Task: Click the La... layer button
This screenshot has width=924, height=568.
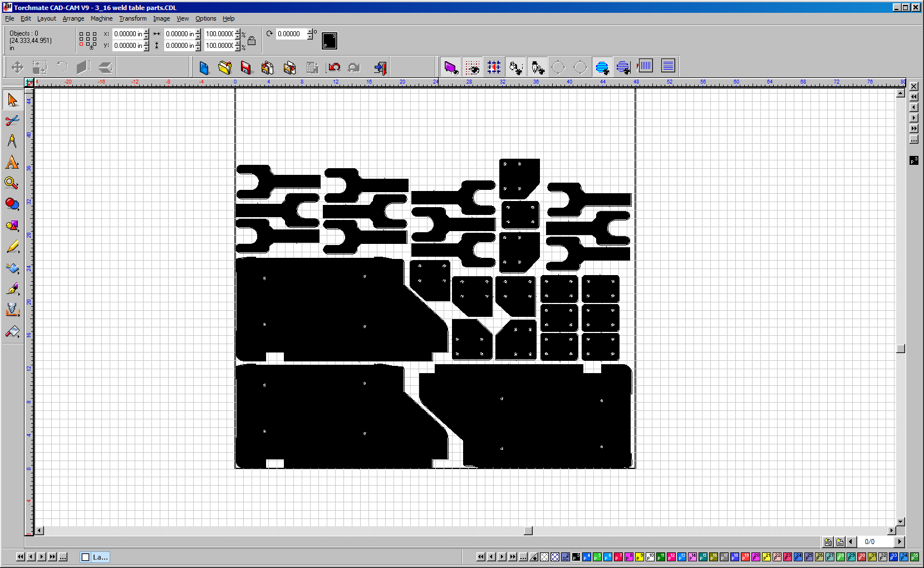Action: coord(95,557)
